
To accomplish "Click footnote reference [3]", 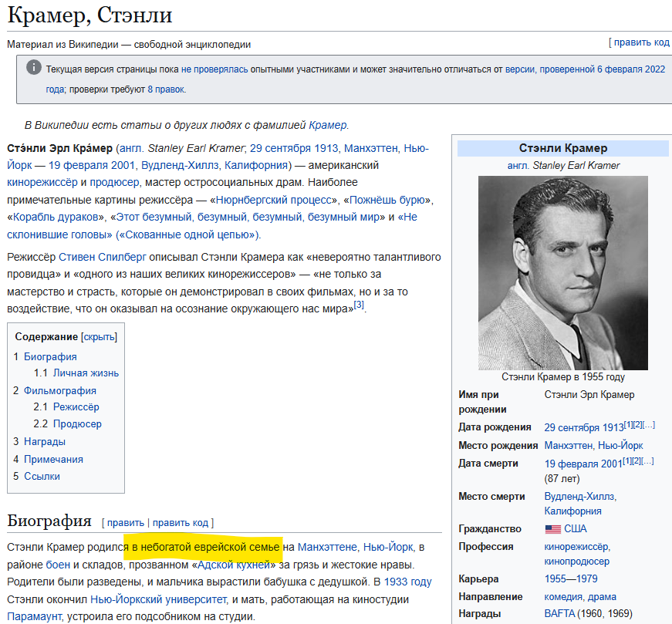I will coord(359,305).
